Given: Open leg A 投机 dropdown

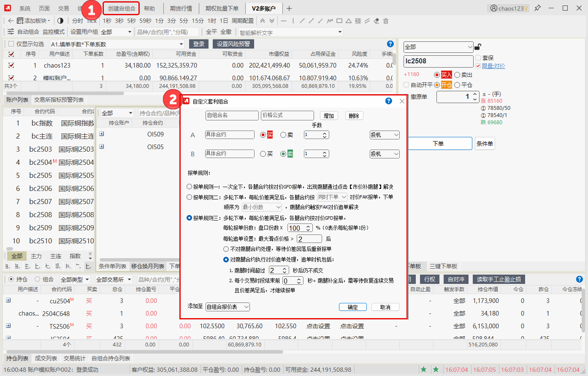Looking at the screenshot, I should point(385,135).
